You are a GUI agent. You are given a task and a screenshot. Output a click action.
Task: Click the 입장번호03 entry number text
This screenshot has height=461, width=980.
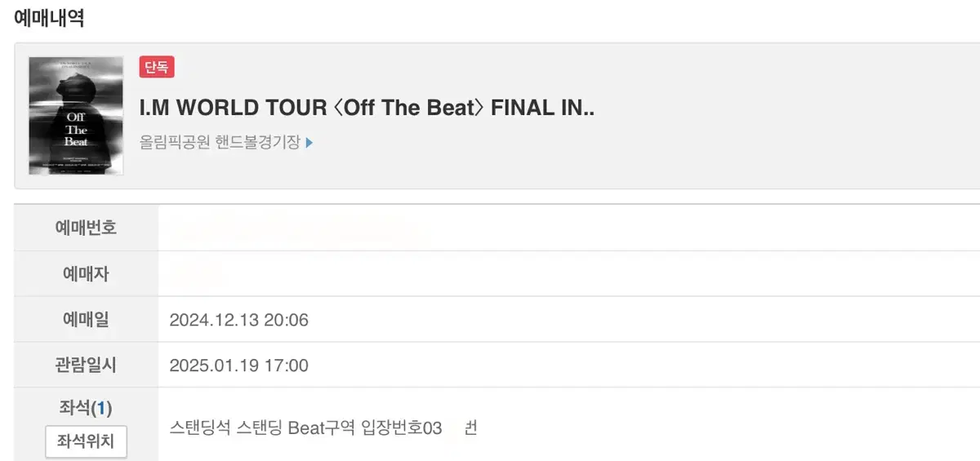(401, 428)
